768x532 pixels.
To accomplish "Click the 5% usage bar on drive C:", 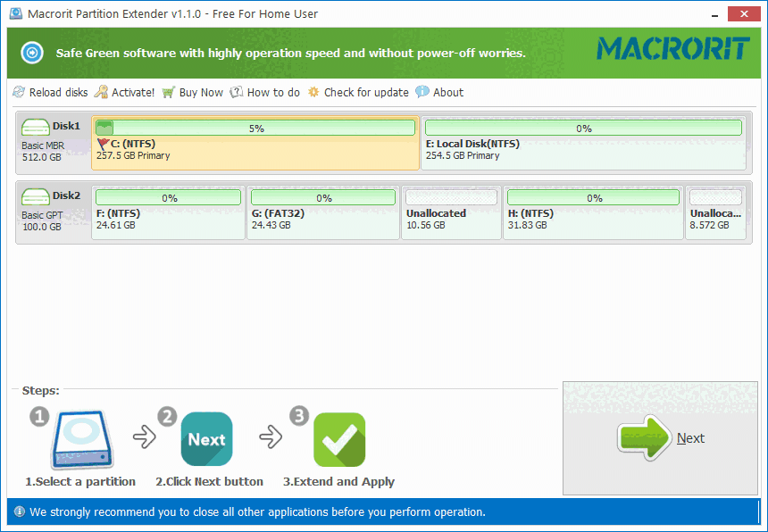I will [255, 127].
